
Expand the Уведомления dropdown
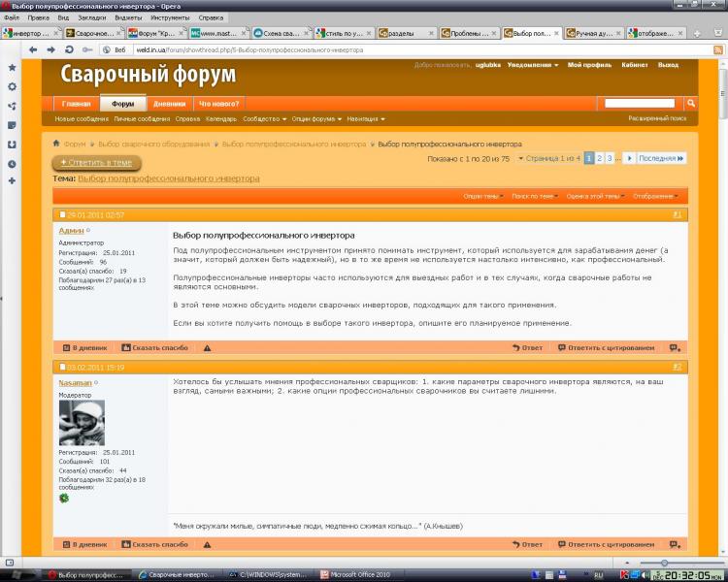[532, 65]
